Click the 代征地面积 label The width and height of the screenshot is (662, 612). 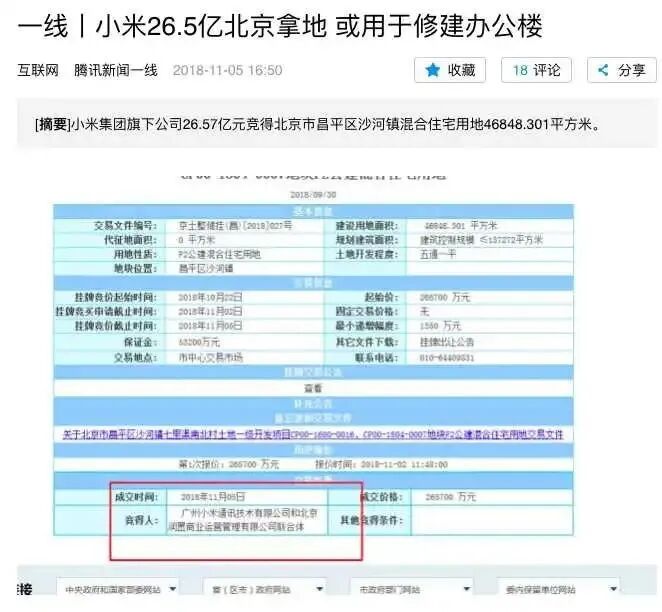tap(130, 240)
